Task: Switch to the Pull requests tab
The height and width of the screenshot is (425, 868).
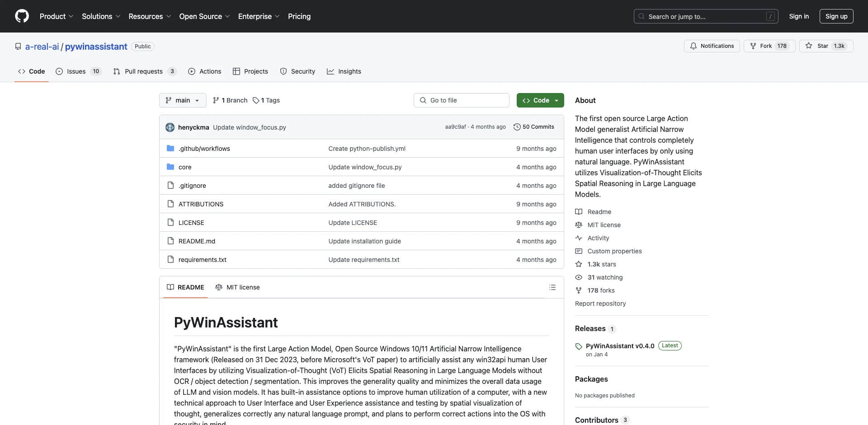Action: pyautogui.click(x=145, y=71)
